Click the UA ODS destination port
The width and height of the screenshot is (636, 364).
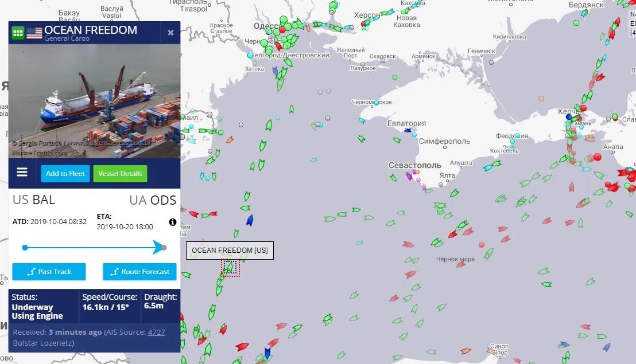(x=153, y=200)
